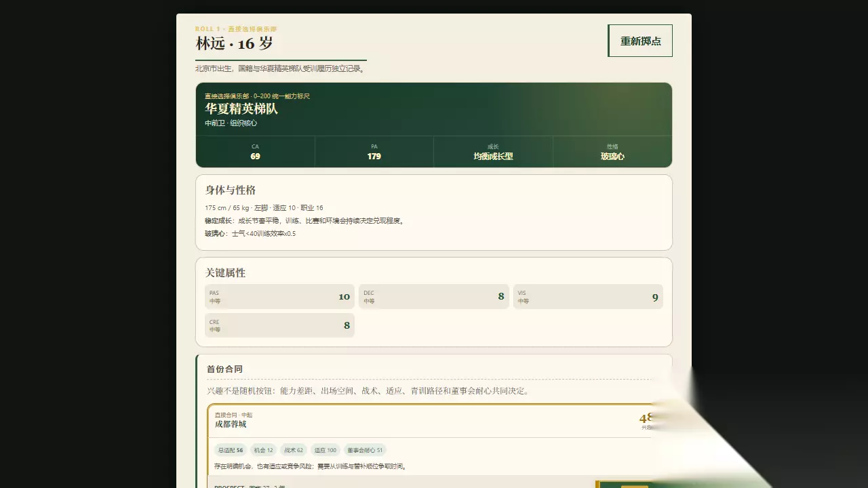Viewport: 868px width, 488px height.
Task: Click the 重新掷点 reroll button
Action: coord(640,41)
